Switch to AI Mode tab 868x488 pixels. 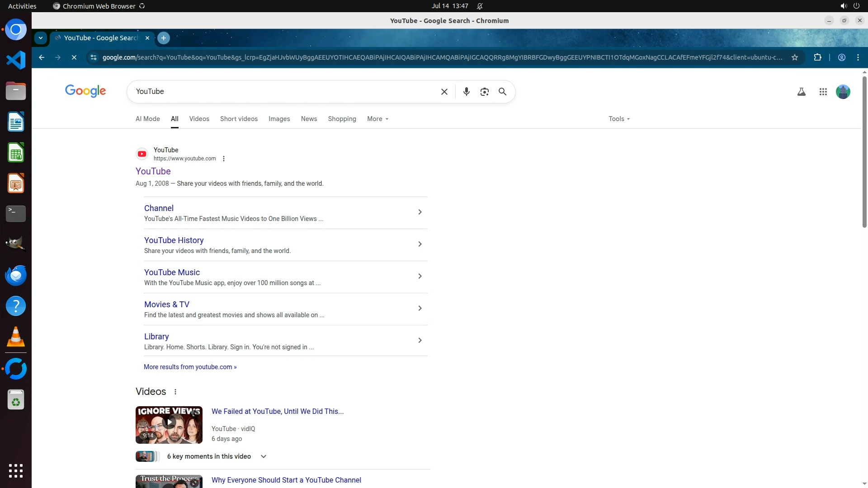147,119
